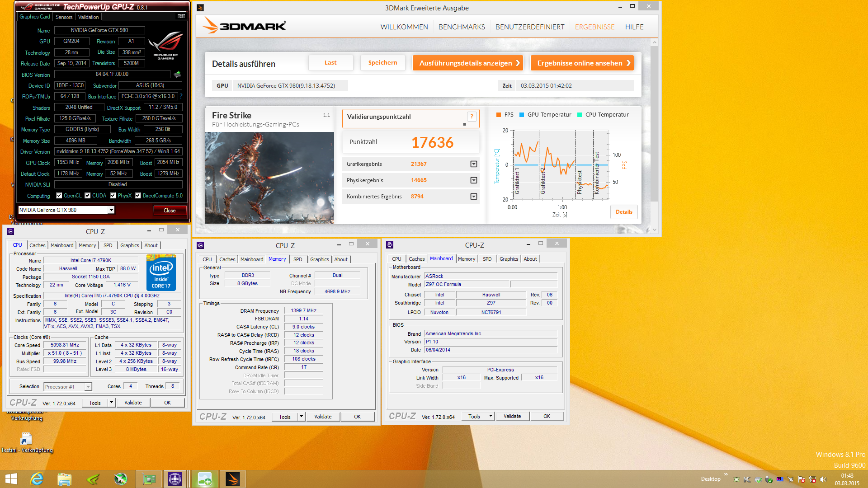Open File Explorer from the taskbar
Screen dimensions: 868x488
coord(65,479)
